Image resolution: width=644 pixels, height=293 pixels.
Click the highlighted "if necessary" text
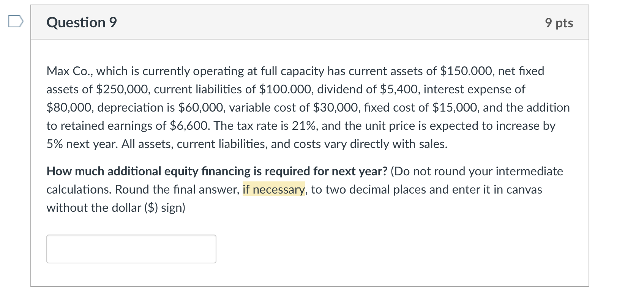[x=273, y=189]
